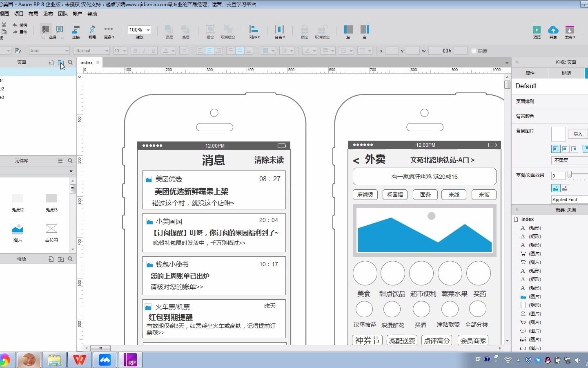
Task: Switch to the 说明 tab in the inspector
Action: click(566, 73)
